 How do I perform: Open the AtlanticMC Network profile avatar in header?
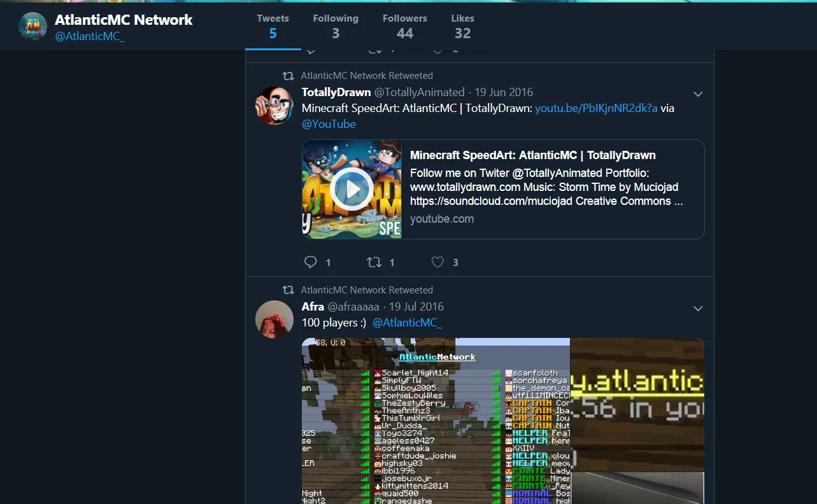[32, 26]
